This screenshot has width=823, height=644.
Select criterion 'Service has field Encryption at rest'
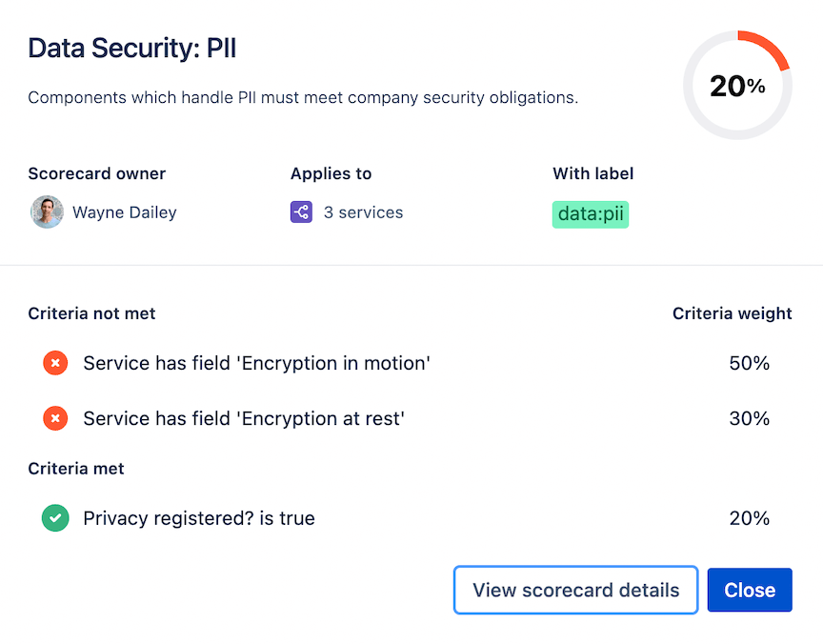point(246,418)
